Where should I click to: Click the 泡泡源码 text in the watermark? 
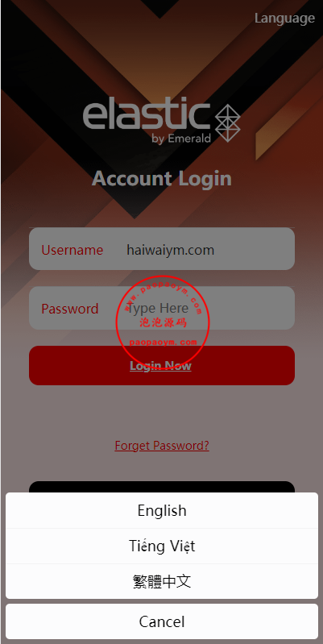point(163,323)
